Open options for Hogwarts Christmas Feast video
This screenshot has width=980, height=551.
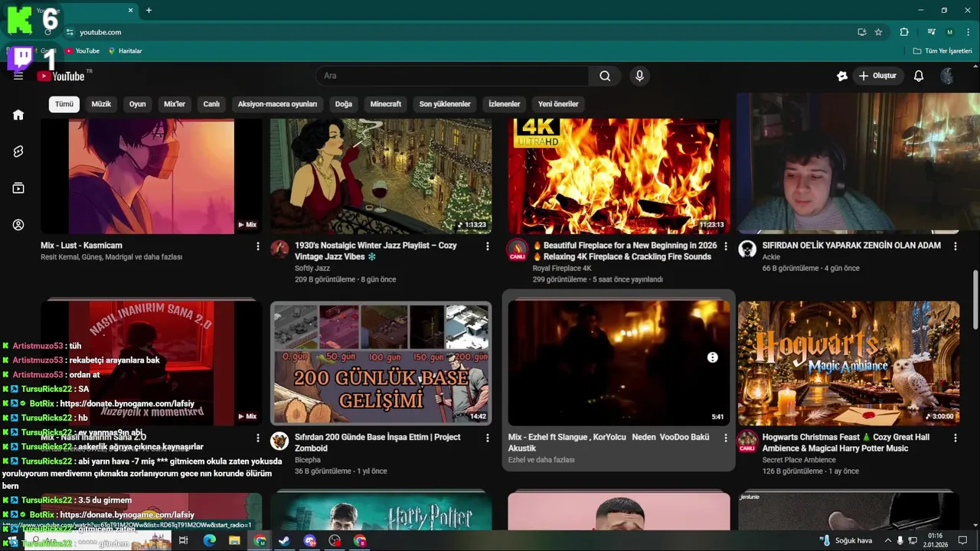click(955, 438)
